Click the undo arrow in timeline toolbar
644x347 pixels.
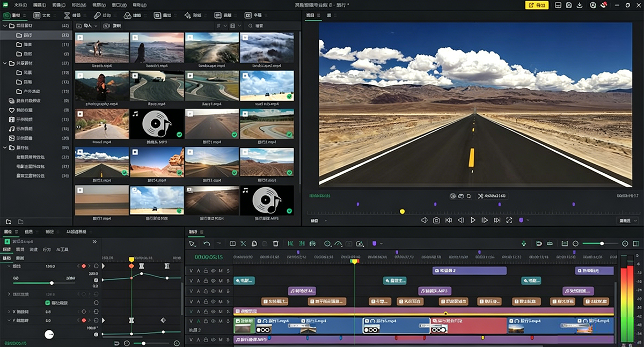(x=207, y=243)
